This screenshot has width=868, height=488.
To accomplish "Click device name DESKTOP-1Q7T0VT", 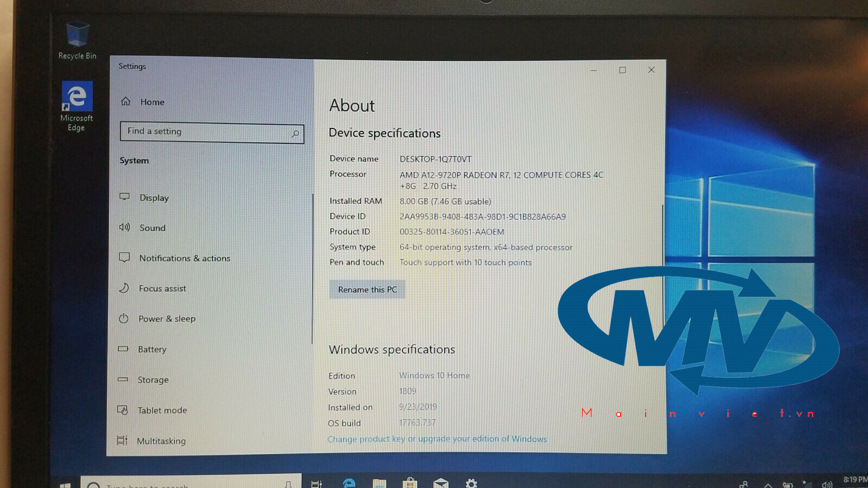I will 436,159.
